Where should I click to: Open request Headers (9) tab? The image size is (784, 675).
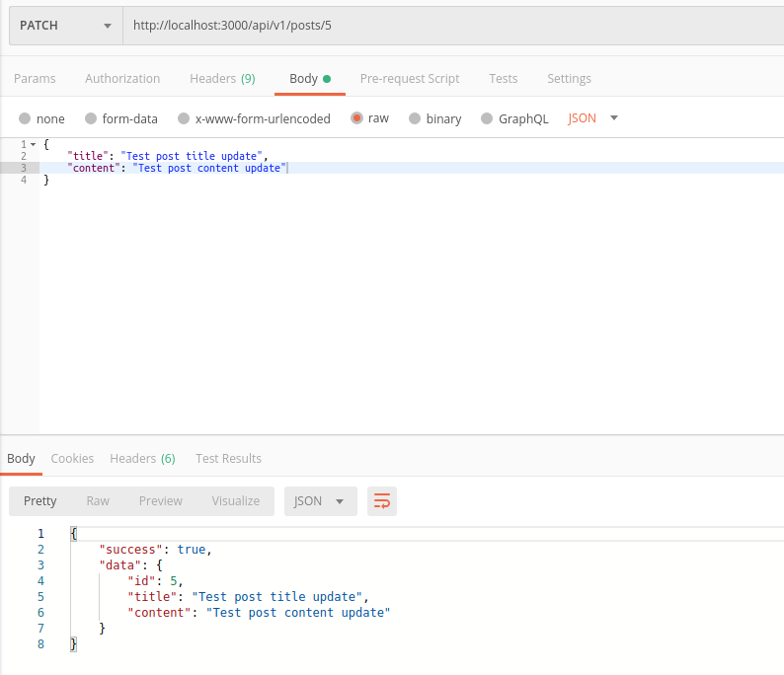coord(222,78)
